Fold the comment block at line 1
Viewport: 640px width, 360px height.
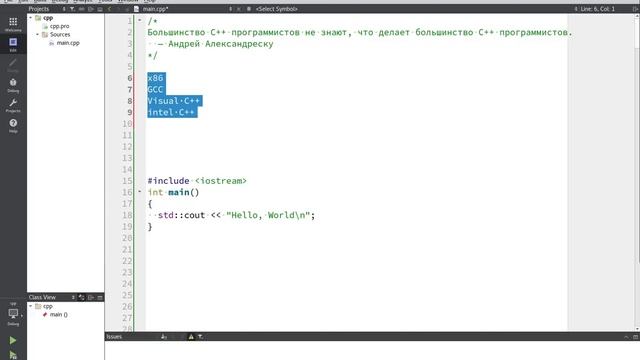[x=140, y=20]
